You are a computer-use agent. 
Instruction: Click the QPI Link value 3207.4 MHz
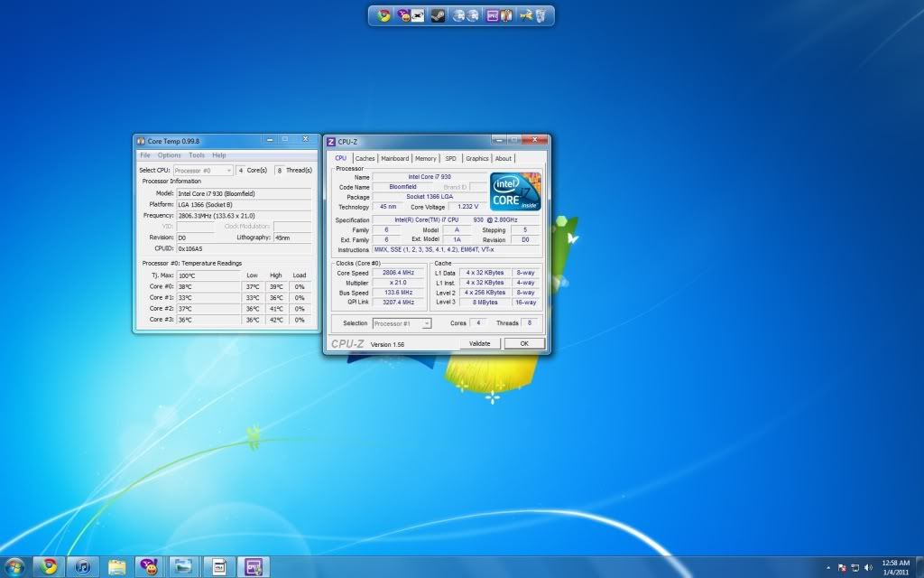398,302
